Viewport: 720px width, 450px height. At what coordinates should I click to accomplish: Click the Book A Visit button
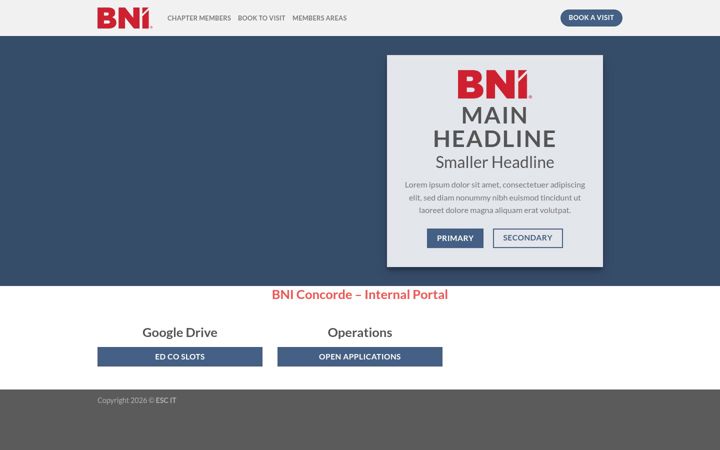[591, 18]
